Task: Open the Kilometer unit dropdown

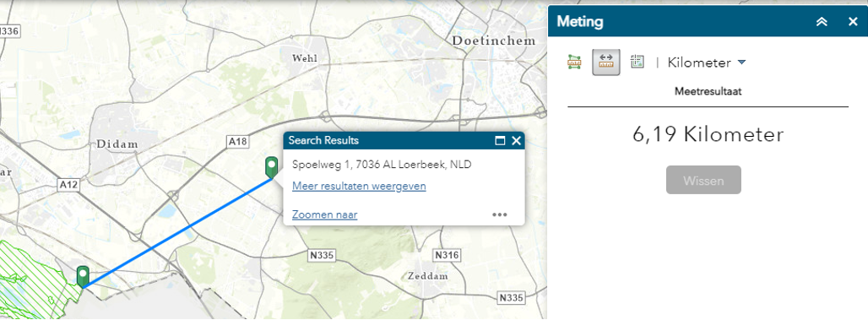Action: 707,62
